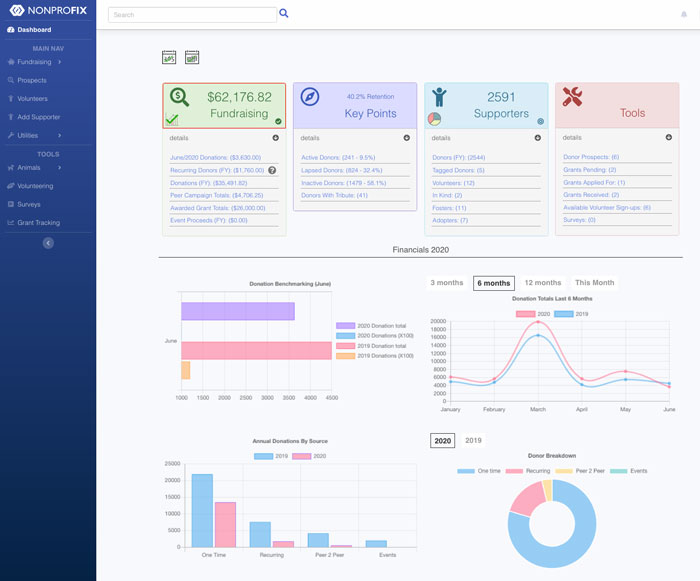Screen dimensions: 700x581
Task: Open Inactive Donors link
Action: [x=343, y=183]
